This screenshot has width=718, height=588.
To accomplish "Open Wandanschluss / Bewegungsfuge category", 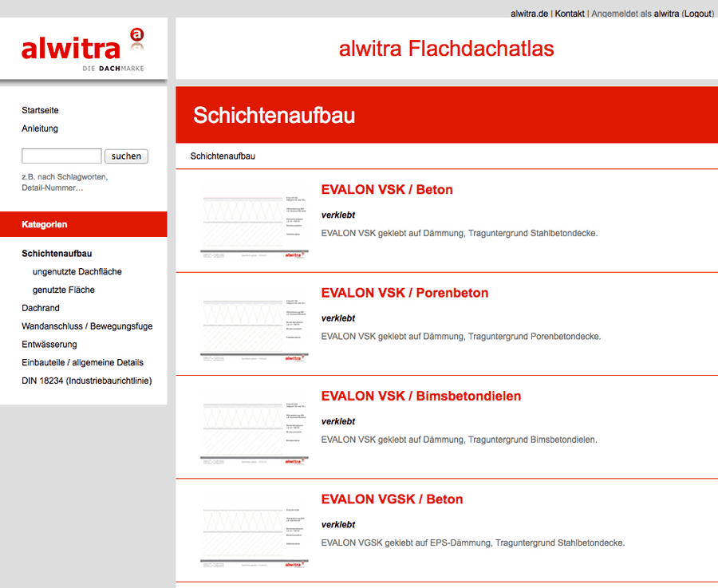I will click(x=87, y=326).
